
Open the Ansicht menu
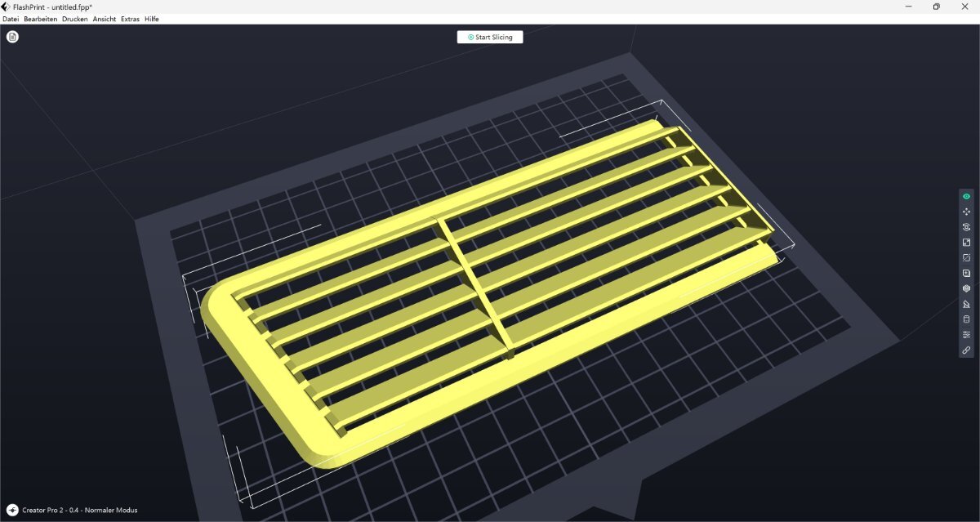coord(105,19)
